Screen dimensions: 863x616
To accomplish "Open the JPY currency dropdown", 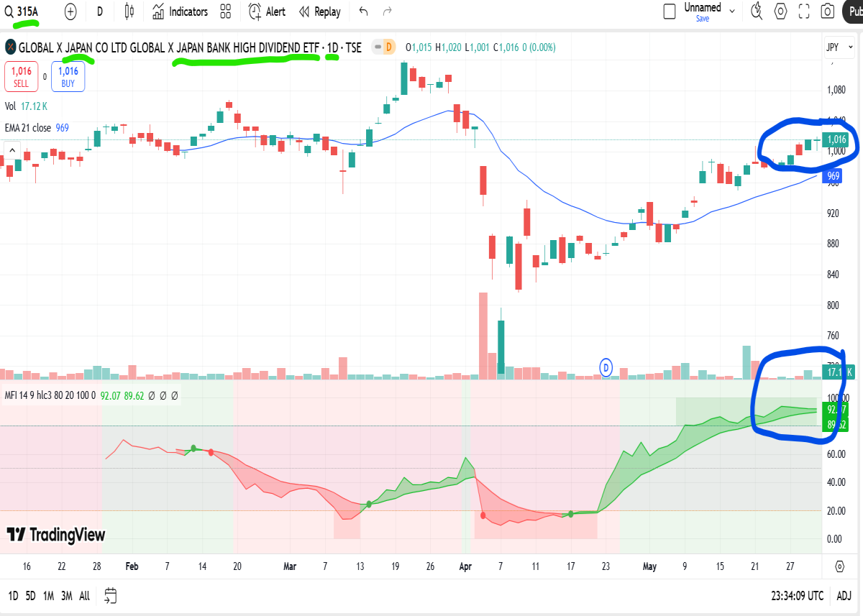I will [836, 47].
